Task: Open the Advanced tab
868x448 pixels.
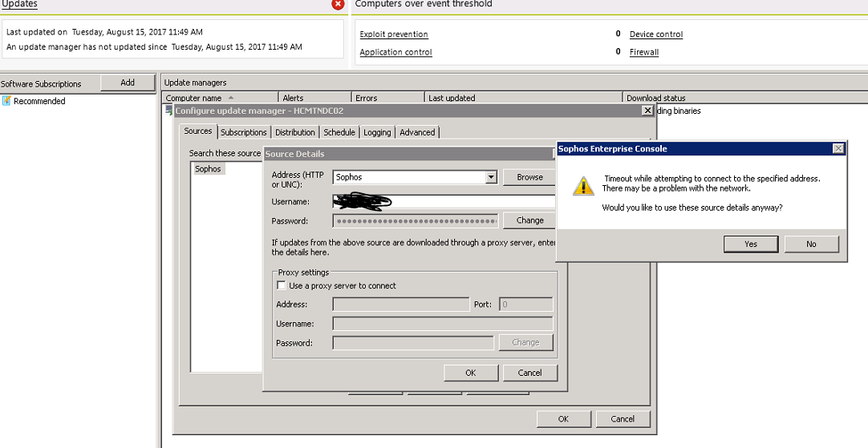Action: click(x=417, y=132)
